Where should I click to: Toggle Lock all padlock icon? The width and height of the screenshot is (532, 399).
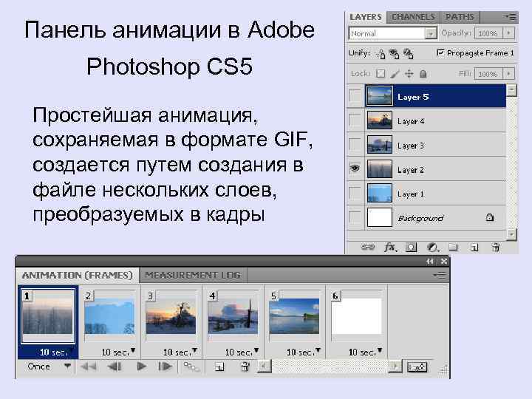point(423,74)
